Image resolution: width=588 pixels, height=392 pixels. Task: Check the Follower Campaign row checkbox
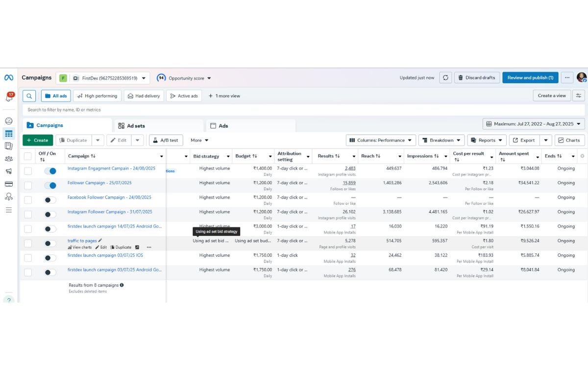pyautogui.click(x=28, y=185)
